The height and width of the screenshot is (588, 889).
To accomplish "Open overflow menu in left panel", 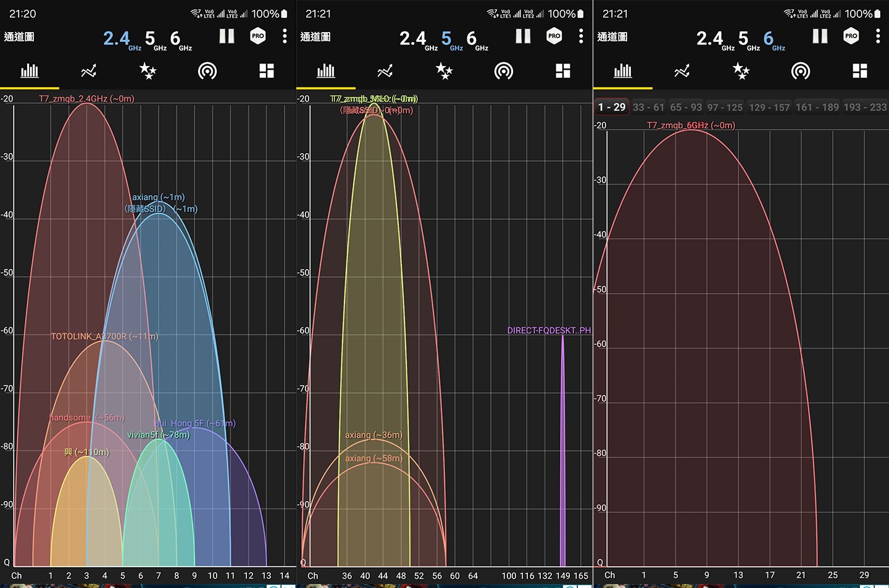I will pyautogui.click(x=285, y=36).
